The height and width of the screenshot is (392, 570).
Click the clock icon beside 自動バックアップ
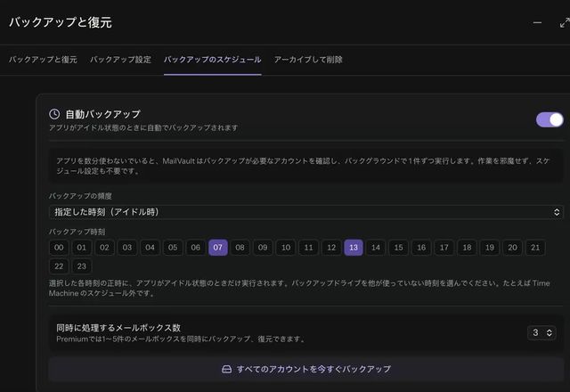click(54, 114)
